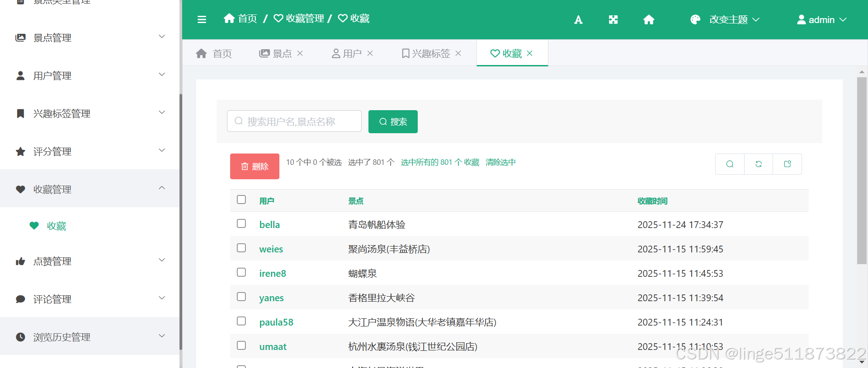Viewport: 868px width, 368px height.
Task: Click the house icon in top bar
Action: [649, 20]
